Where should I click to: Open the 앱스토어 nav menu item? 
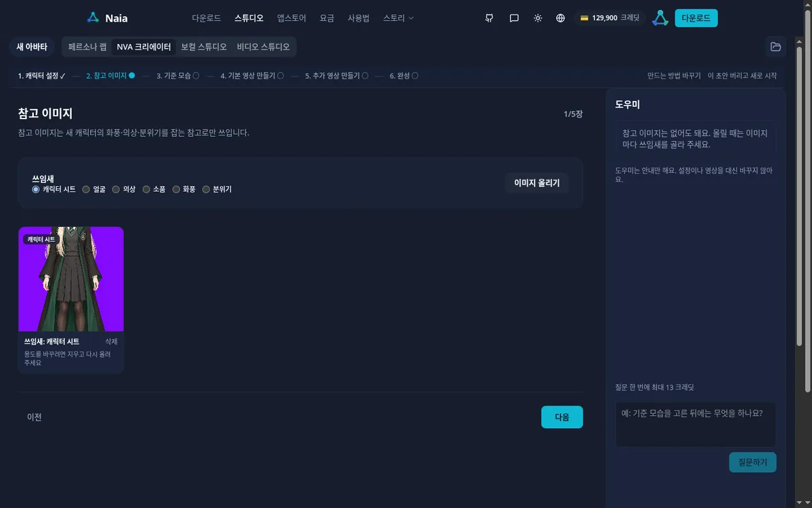click(x=292, y=18)
